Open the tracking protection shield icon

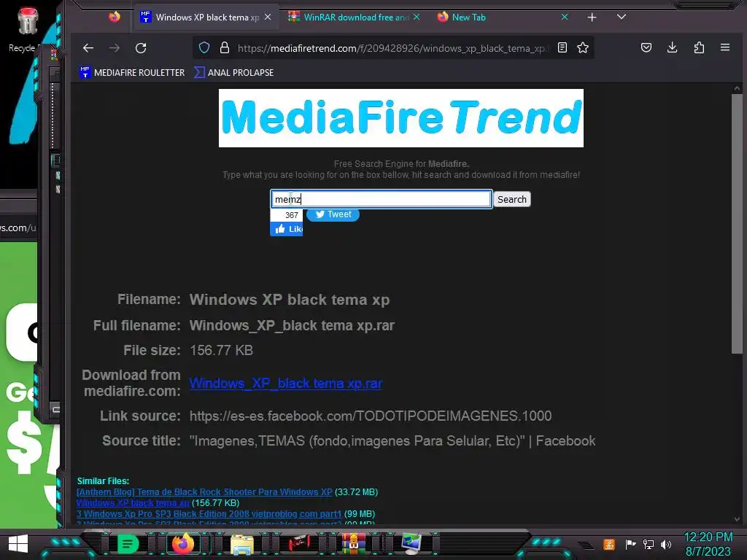tap(204, 47)
